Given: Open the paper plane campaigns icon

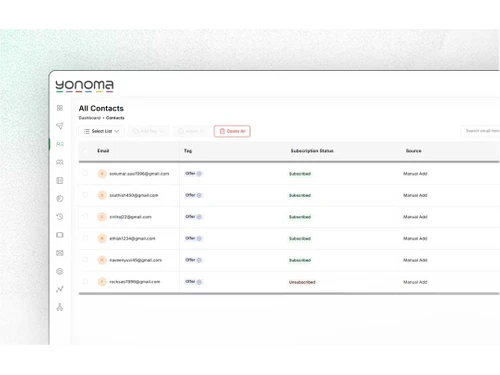Looking at the screenshot, I should click(60, 126).
